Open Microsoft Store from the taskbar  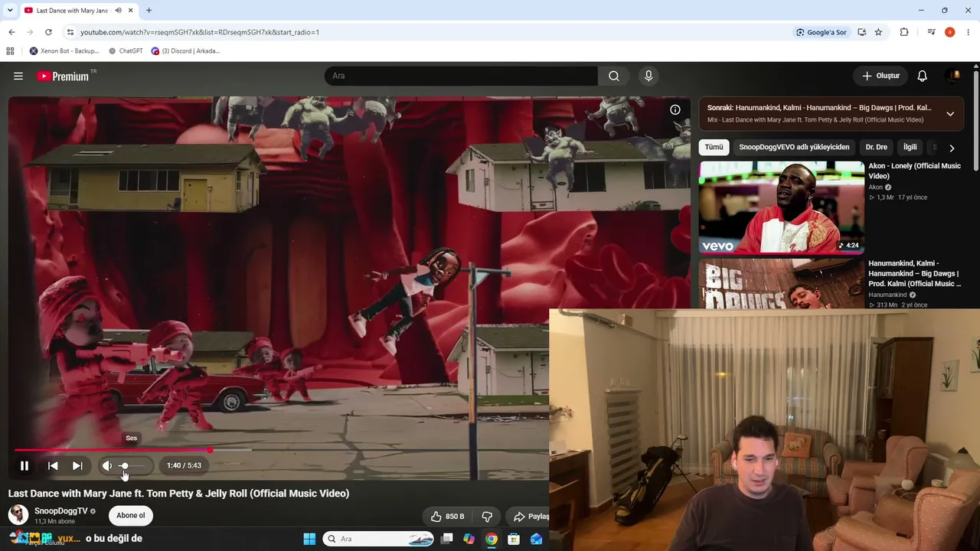click(x=514, y=539)
